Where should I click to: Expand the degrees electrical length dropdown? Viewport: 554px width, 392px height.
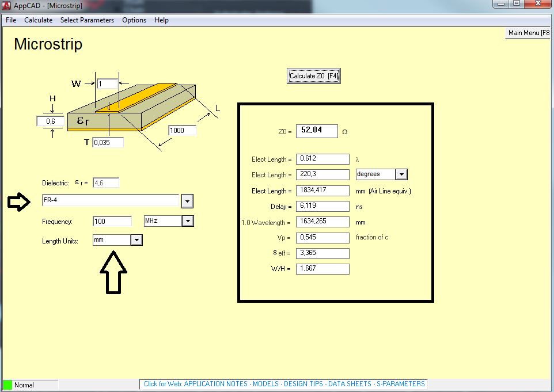tap(401, 174)
